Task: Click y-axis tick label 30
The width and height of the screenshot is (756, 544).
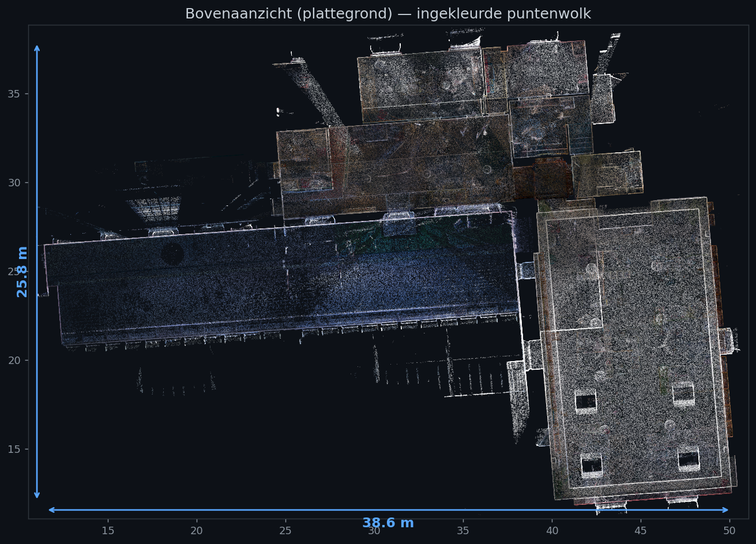Action: (x=14, y=182)
